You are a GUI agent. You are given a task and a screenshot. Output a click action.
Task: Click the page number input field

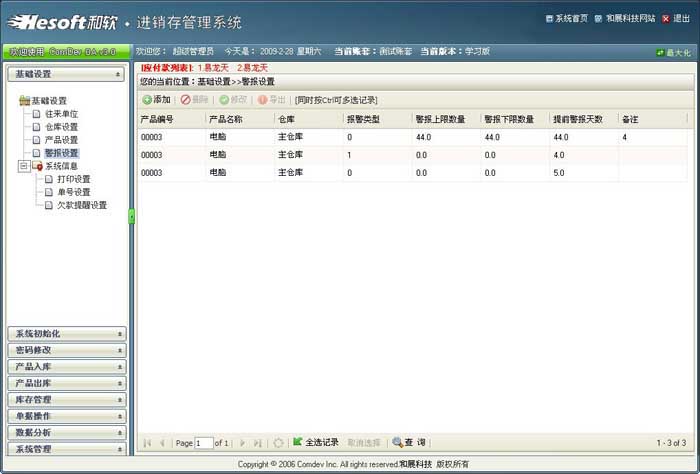tap(204, 442)
